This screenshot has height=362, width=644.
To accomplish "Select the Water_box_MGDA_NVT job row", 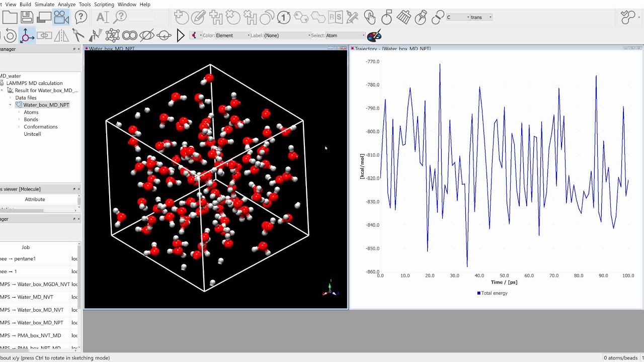I will [39, 284].
